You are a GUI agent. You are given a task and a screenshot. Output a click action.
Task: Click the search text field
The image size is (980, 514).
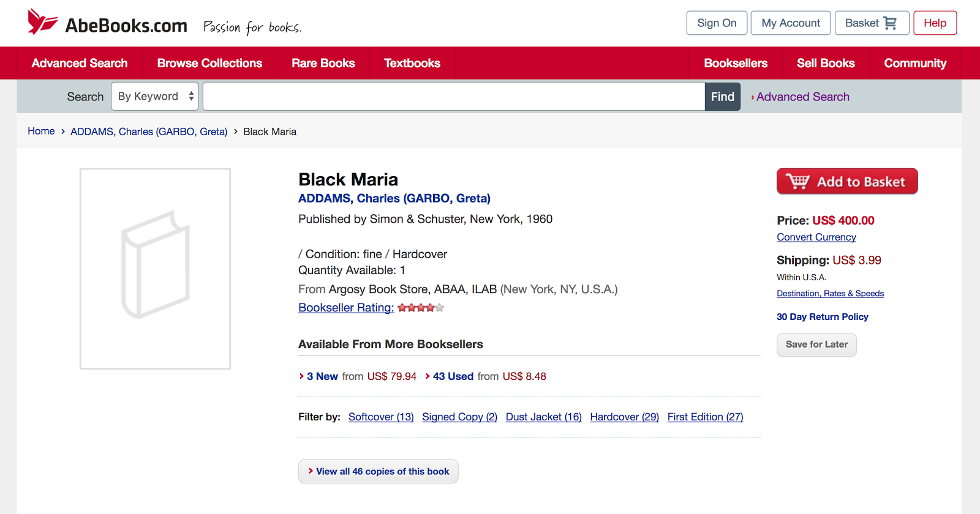click(454, 97)
